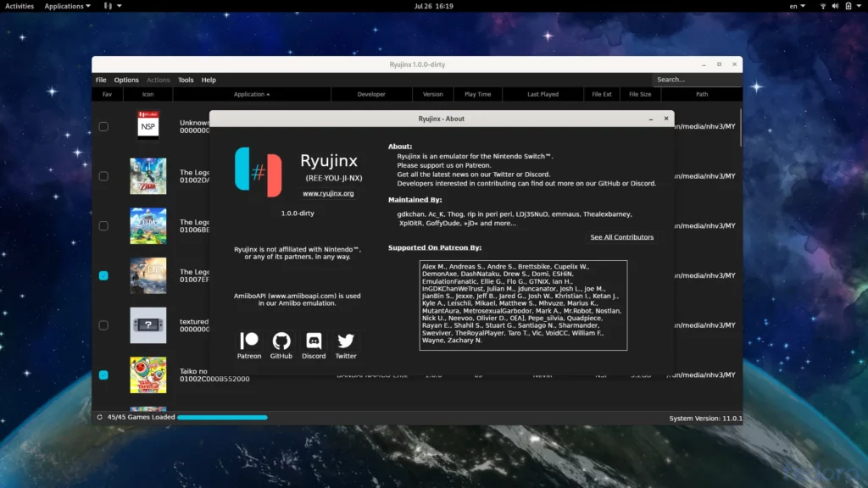Tick favorite checkbox in the 01002DA row

pos(103,176)
